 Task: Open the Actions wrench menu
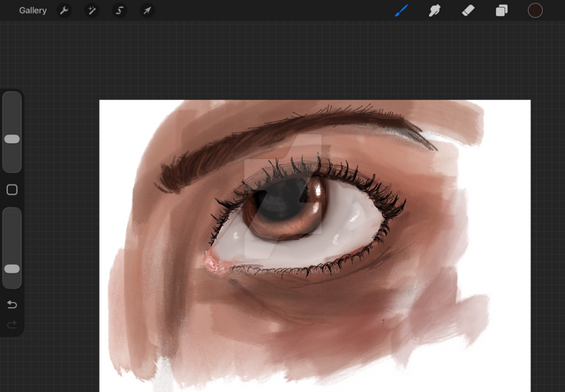pos(64,11)
